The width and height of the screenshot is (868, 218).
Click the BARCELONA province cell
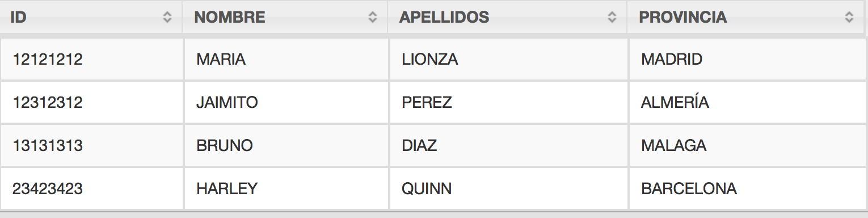(x=748, y=188)
